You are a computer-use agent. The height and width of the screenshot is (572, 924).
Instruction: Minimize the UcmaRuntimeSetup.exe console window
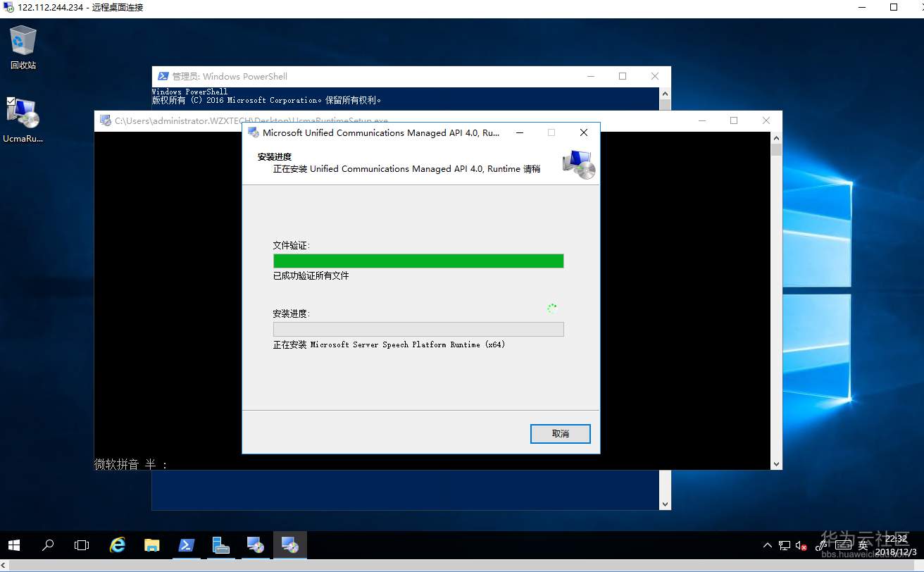(701, 120)
